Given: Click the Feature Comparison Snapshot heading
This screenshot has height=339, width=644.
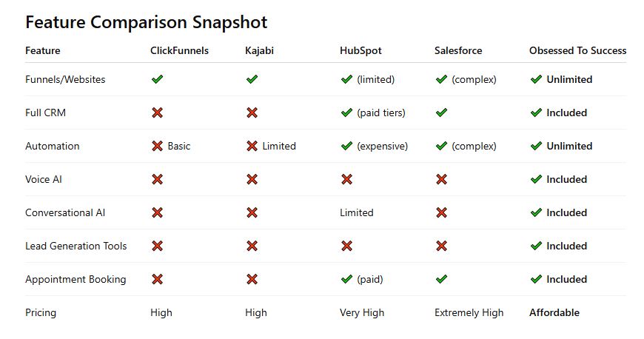Looking at the screenshot, I should click(147, 21).
